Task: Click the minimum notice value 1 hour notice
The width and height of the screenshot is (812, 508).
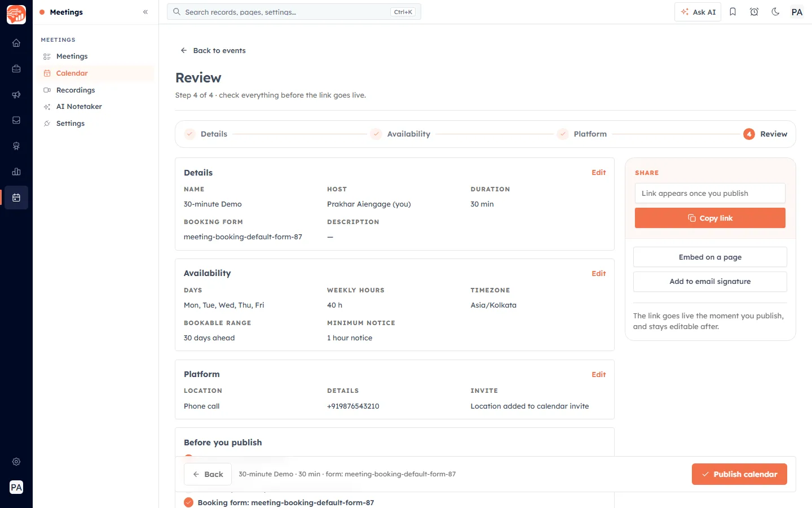Action: point(350,338)
